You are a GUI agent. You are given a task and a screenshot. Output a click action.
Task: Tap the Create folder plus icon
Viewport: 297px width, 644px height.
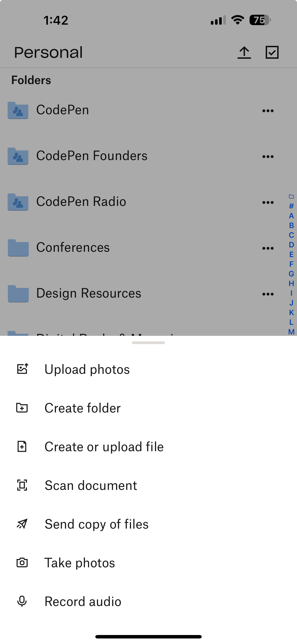click(22, 408)
